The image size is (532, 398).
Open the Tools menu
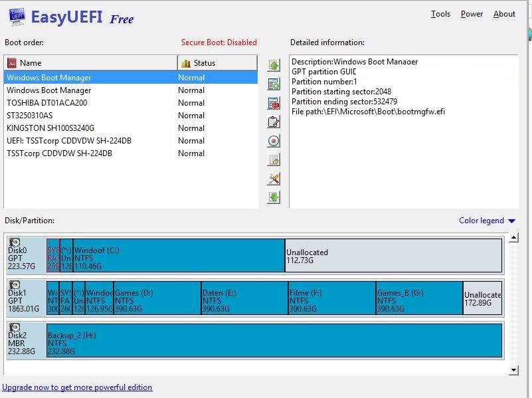[x=440, y=14]
